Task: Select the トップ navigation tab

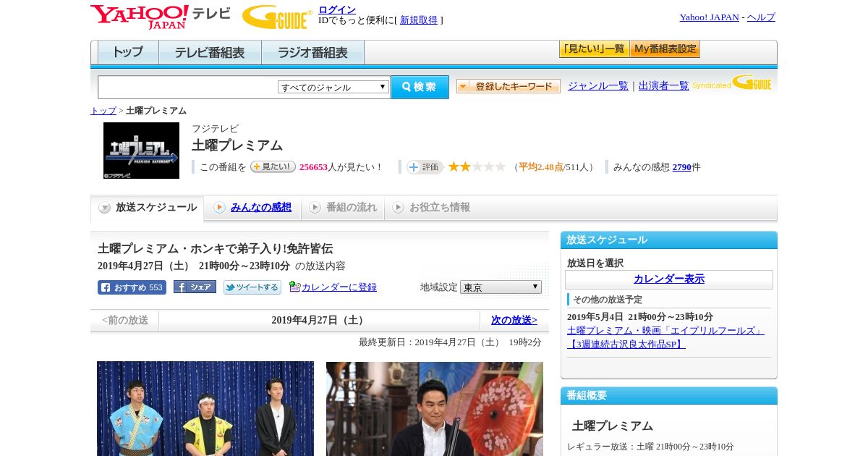Action: point(128,53)
